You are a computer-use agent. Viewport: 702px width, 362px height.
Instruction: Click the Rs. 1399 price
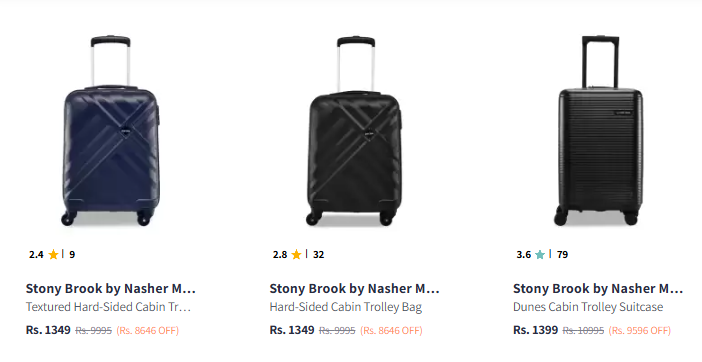point(535,330)
